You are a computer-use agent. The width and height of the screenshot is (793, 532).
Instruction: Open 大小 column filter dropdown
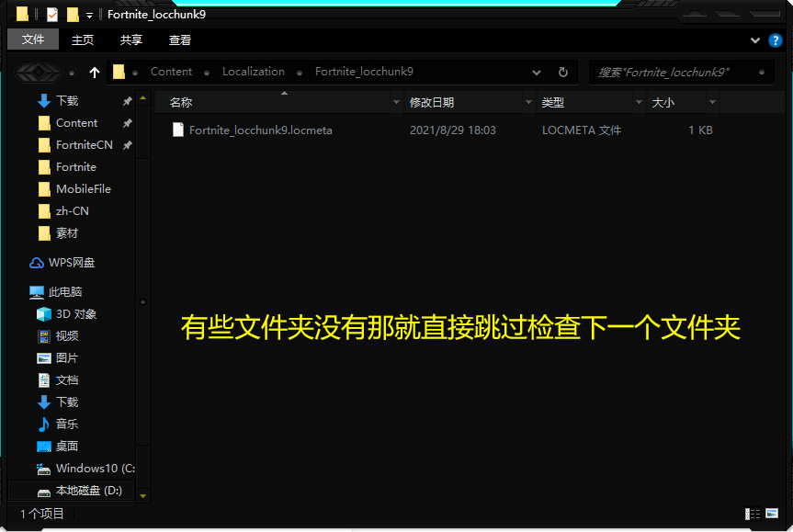pos(712,103)
